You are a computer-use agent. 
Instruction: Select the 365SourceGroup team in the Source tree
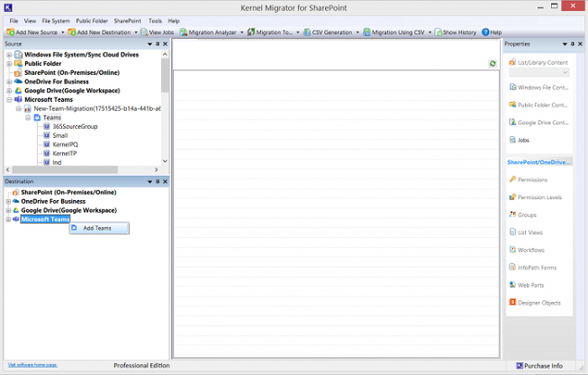pyautogui.click(x=75, y=126)
